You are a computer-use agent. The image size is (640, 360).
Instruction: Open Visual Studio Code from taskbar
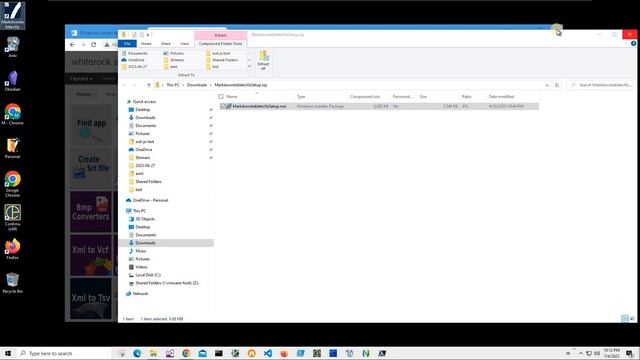pyautogui.click(x=268, y=353)
